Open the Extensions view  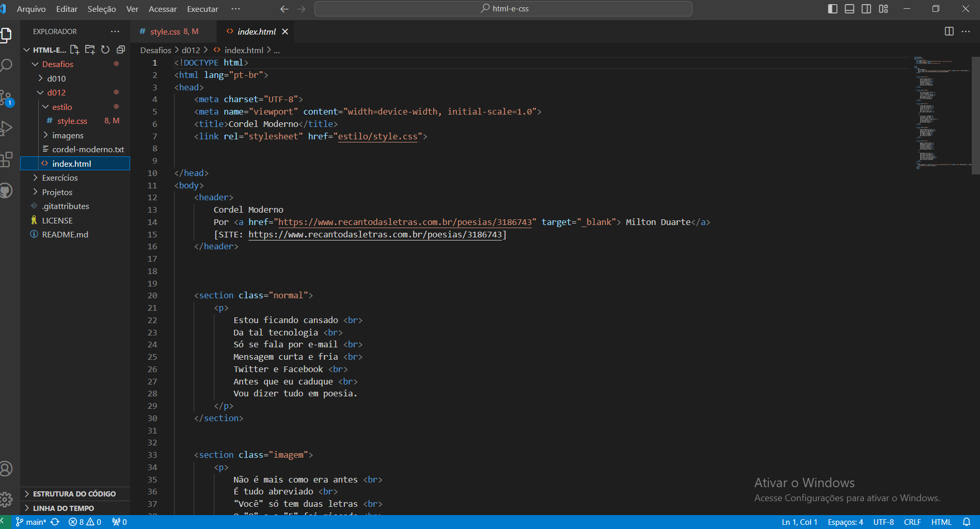point(7,159)
